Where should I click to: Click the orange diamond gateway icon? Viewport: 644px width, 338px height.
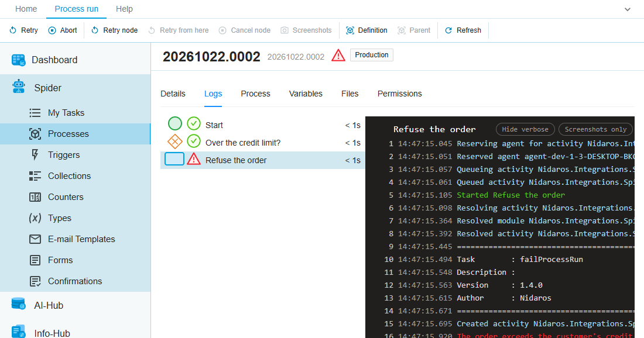coord(175,142)
